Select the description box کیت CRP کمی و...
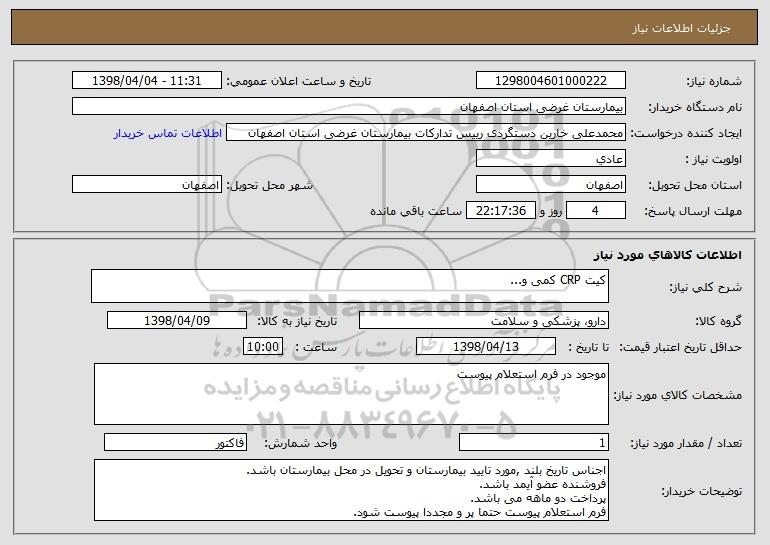 pyautogui.click(x=350, y=286)
